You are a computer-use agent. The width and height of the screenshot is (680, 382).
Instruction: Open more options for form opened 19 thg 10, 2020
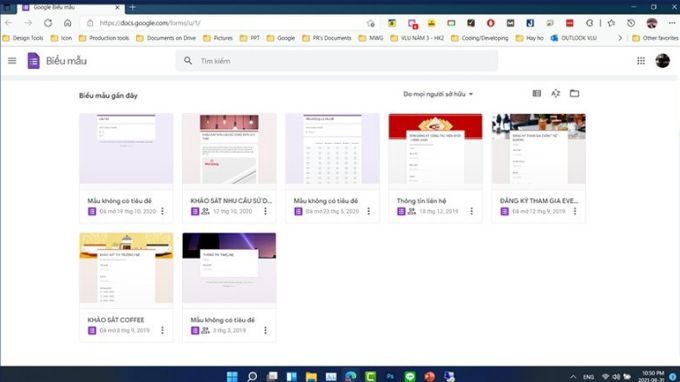163,211
